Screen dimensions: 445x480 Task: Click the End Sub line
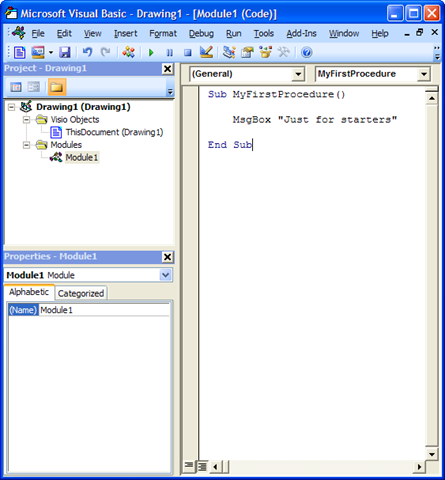230,145
